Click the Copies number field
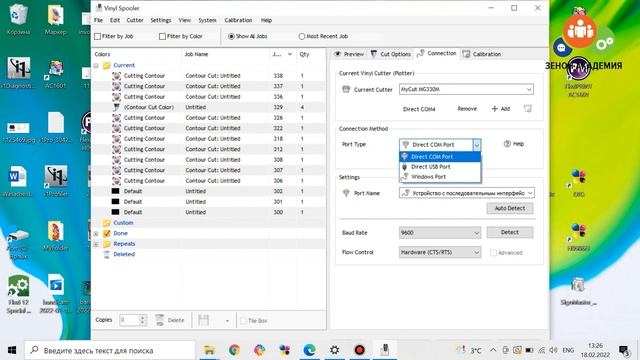 (x=129, y=320)
